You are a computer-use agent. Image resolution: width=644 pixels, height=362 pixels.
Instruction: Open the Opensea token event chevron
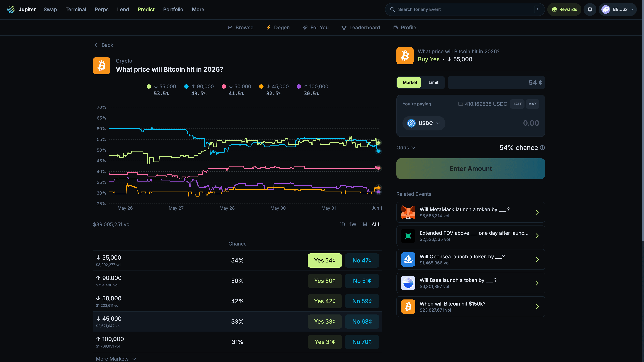(x=537, y=259)
